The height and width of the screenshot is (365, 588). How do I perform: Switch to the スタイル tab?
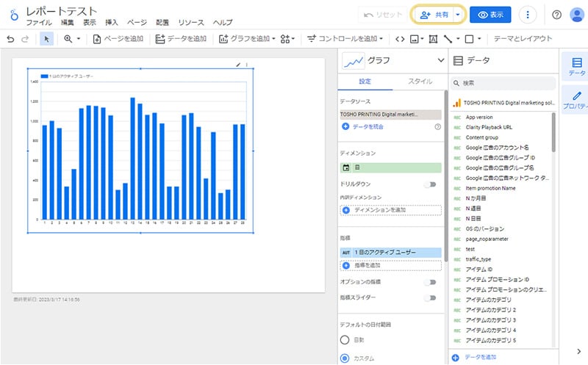(420, 82)
